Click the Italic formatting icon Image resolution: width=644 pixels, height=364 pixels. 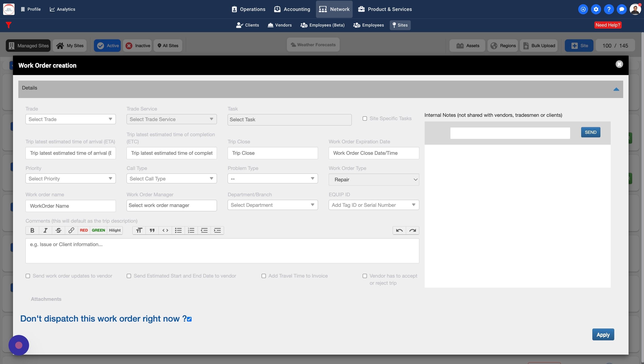[x=45, y=230]
